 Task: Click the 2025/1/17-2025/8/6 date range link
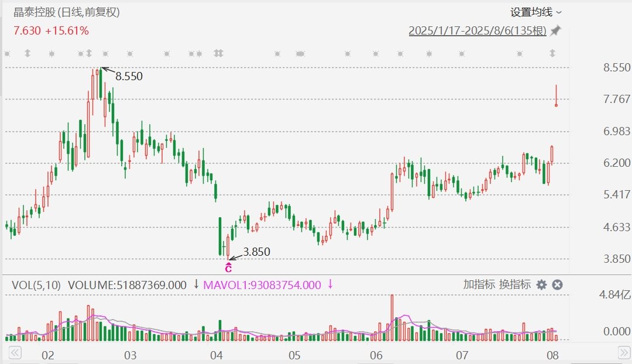(477, 31)
